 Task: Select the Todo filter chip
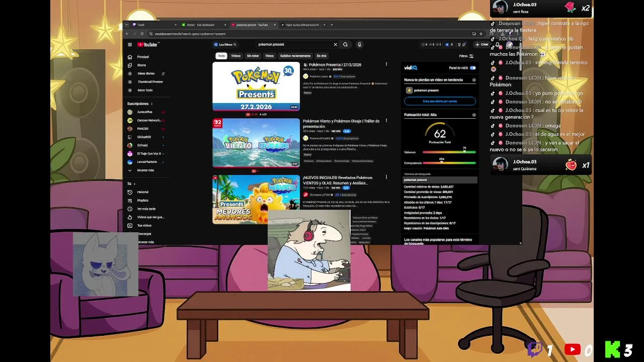tap(221, 56)
